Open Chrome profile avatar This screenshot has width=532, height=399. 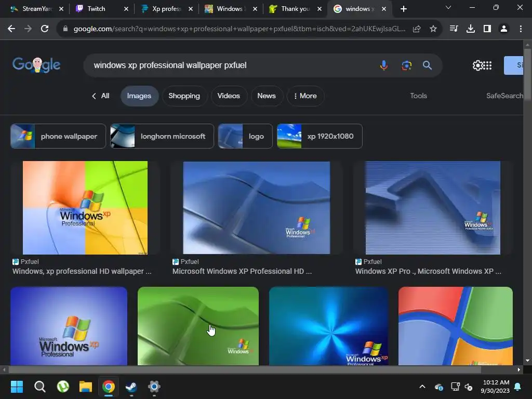504,29
